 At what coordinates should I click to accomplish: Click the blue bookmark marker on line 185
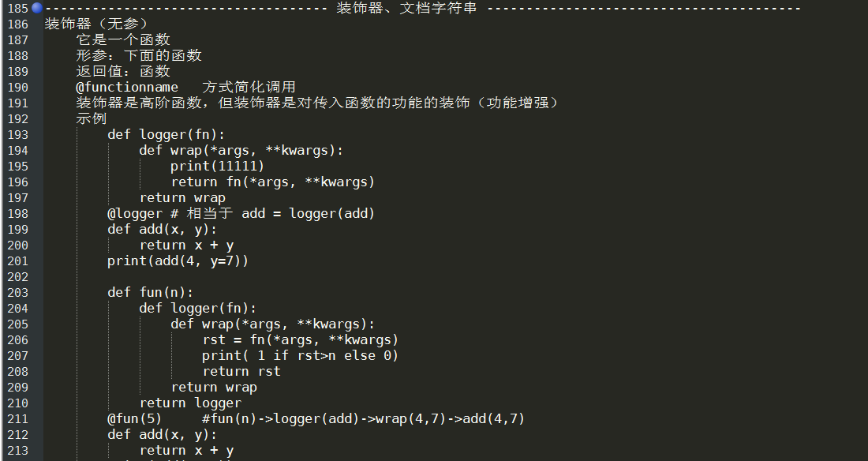tap(37, 8)
